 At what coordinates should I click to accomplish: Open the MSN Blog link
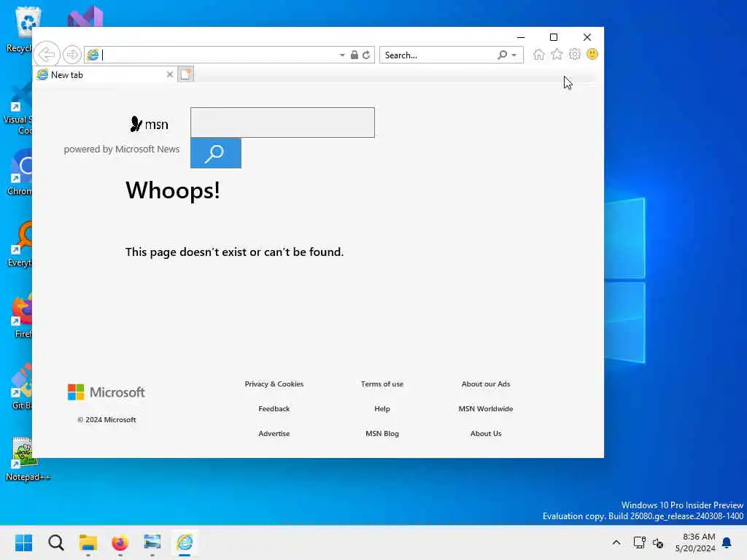[382, 433]
